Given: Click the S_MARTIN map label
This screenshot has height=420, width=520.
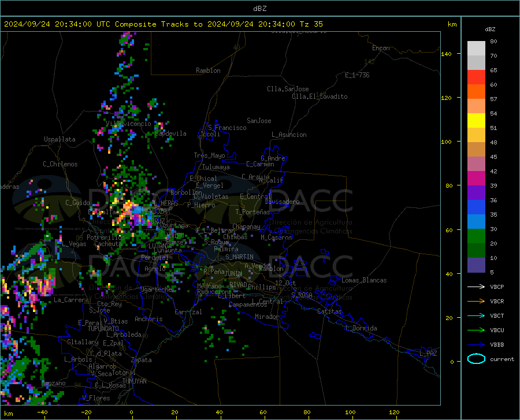Looking at the screenshot, I should 239,257.
